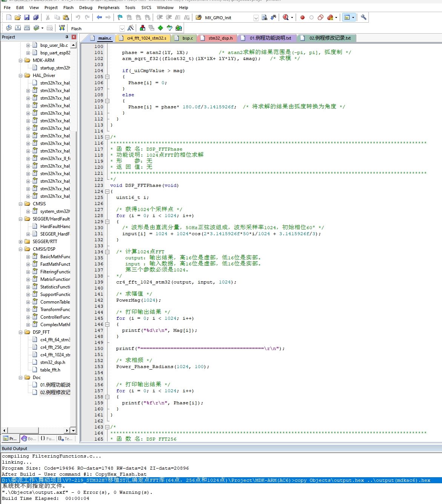
Task: Toggle enable/disable breakpoint hollow circle icon
Action: pos(312,17)
